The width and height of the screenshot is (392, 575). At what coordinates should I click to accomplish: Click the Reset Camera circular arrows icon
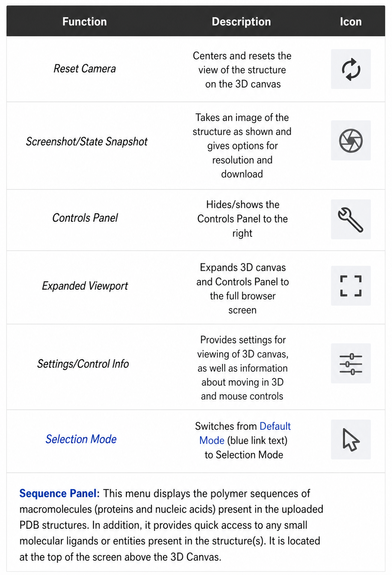351,69
